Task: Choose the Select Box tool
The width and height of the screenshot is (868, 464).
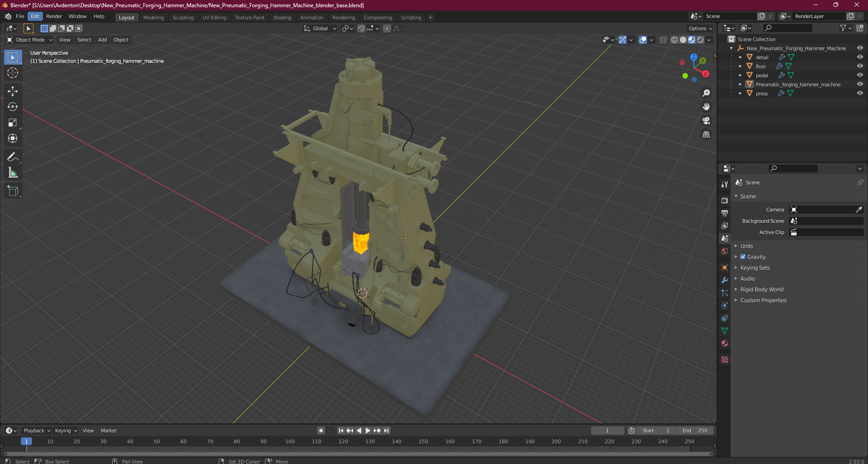Action: (x=13, y=57)
